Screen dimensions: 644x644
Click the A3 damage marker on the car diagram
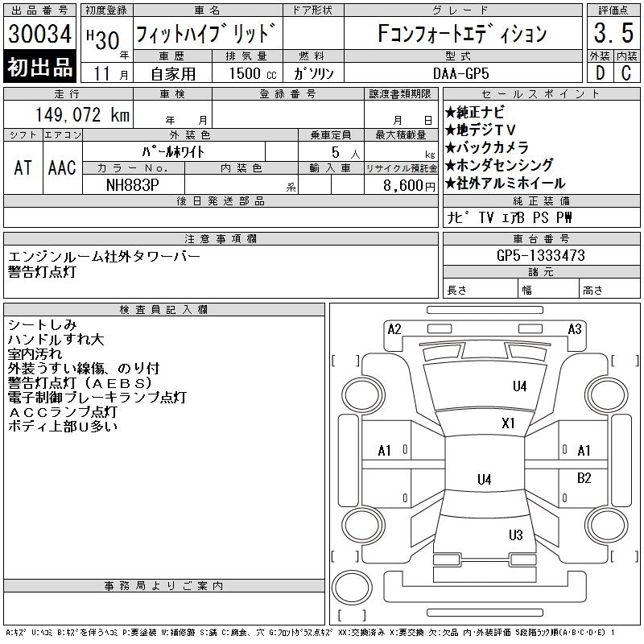(575, 328)
